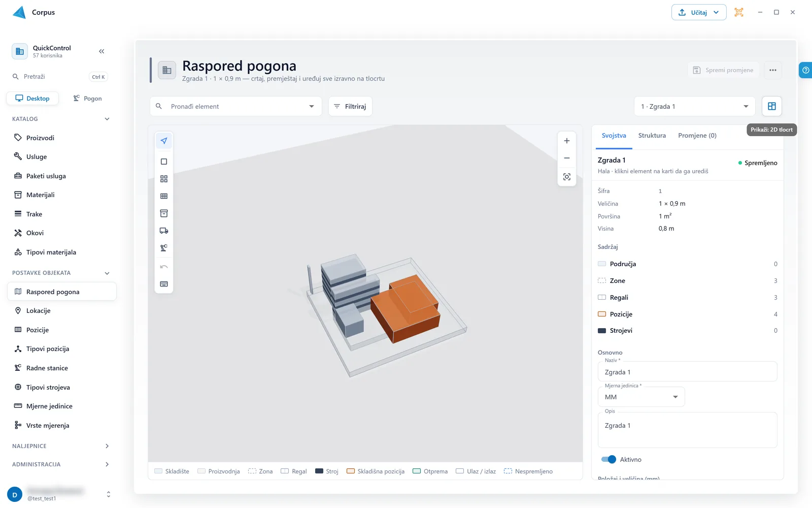Open the Učitaj dropdown
This screenshot has width=812, height=508.
click(699, 12)
